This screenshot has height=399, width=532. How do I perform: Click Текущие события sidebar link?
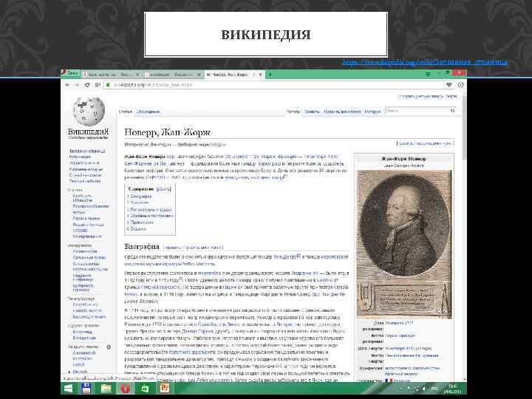coord(85,181)
